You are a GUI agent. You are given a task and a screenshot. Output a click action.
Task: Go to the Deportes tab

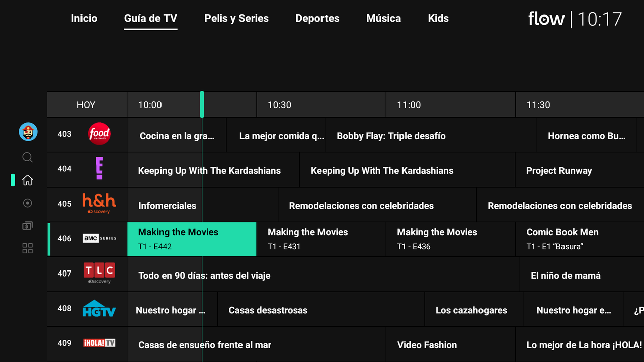(317, 19)
